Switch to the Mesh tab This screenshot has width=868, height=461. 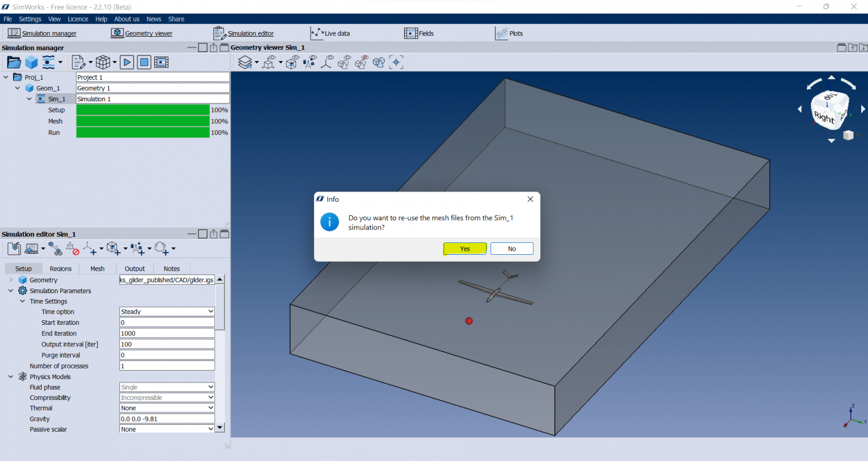tap(97, 269)
